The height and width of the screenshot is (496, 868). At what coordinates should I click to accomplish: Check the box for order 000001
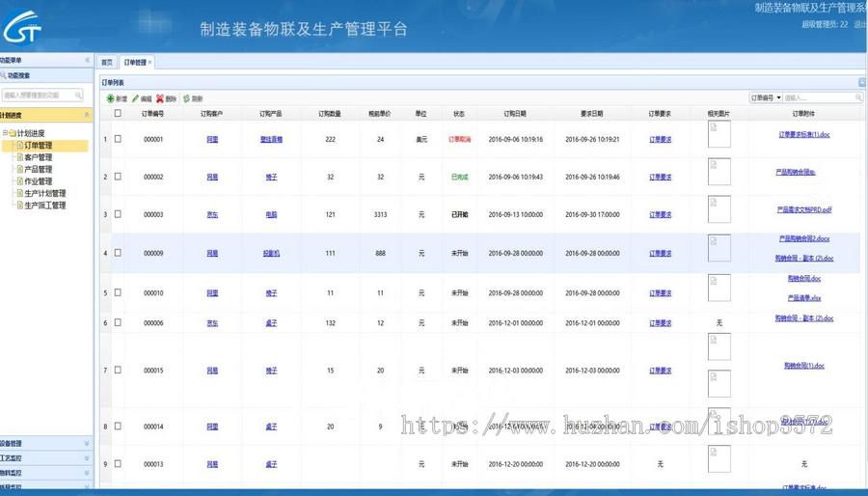pos(118,139)
